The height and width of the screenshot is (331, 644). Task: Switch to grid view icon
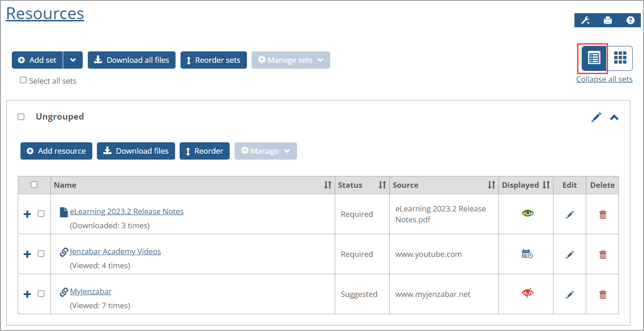(620, 58)
